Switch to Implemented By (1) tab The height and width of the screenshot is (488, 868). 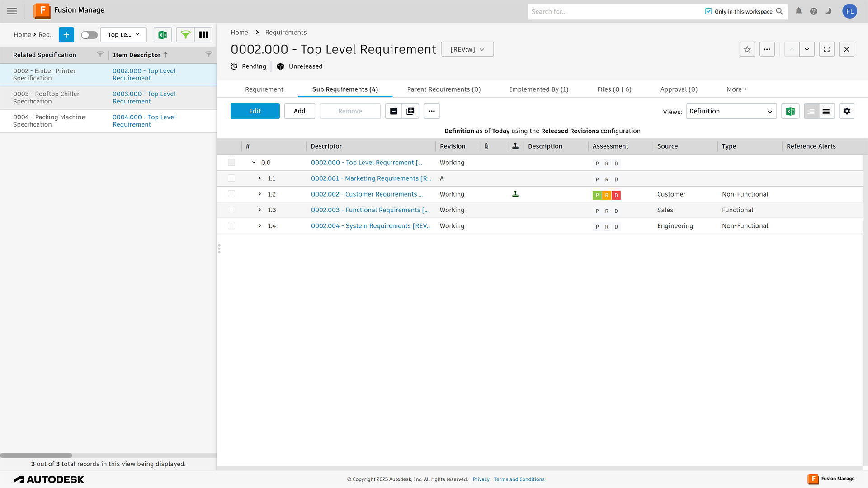click(539, 89)
